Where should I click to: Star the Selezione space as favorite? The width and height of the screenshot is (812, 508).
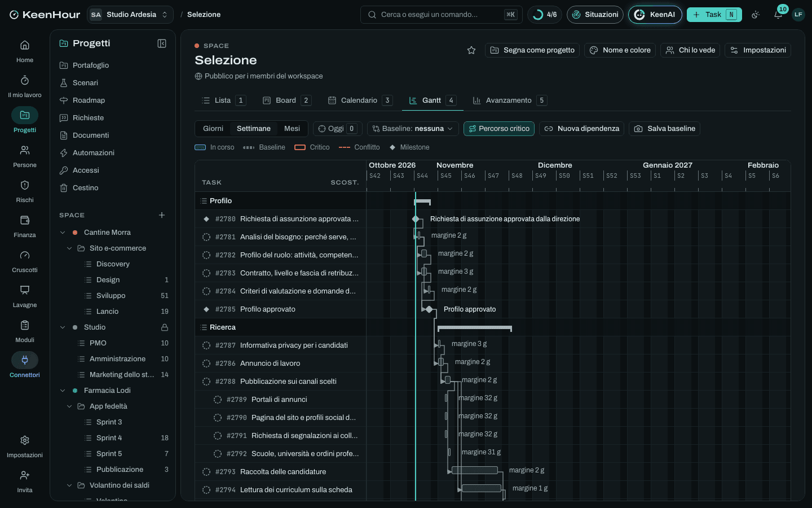[x=471, y=50]
